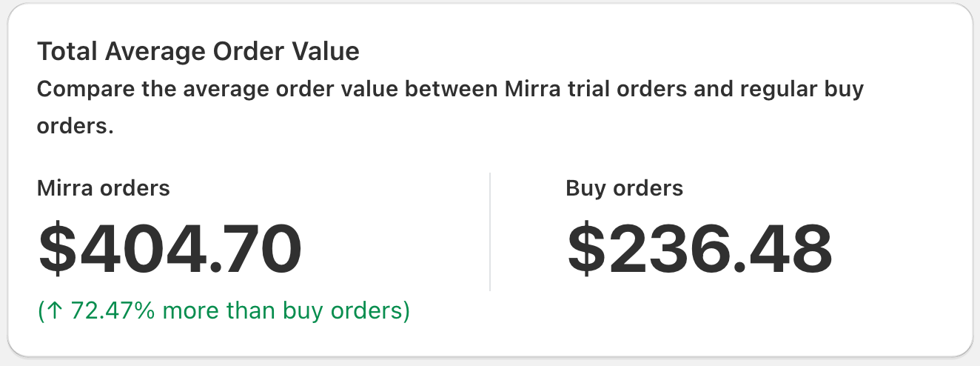The image size is (980, 366).
Task: Select the "Buy orders" label
Action: pyautogui.click(x=624, y=188)
